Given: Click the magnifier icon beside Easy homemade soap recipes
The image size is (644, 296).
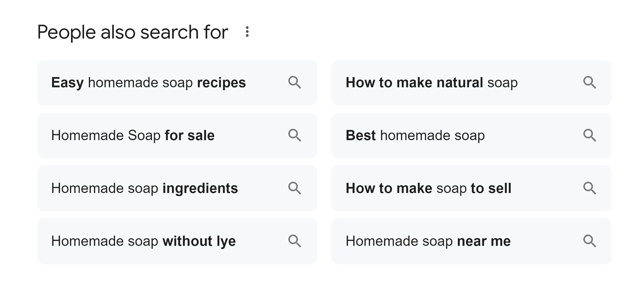Looking at the screenshot, I should pos(296,83).
